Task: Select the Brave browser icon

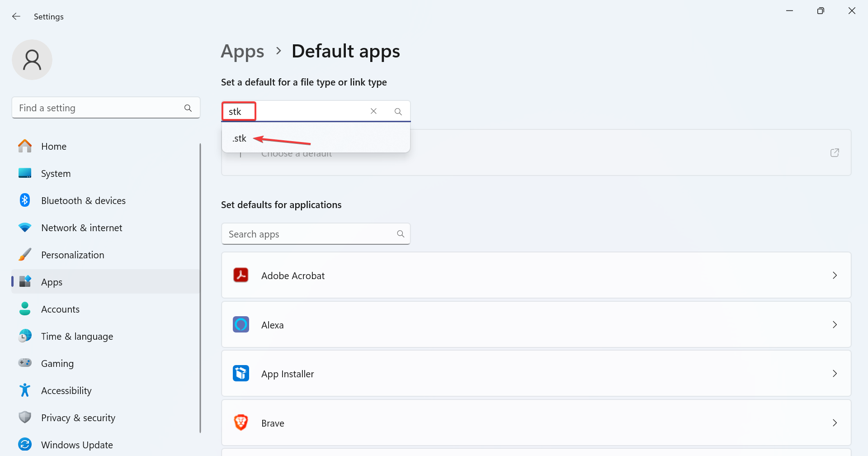Action: click(241, 422)
